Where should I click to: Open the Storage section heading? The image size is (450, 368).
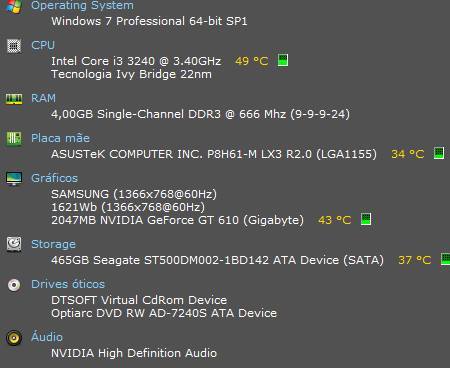point(53,244)
